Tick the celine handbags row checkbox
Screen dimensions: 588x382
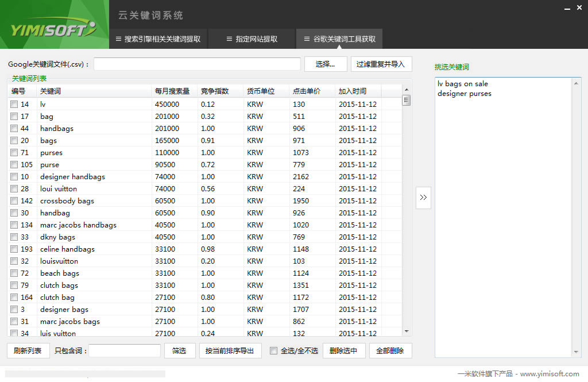(x=14, y=249)
